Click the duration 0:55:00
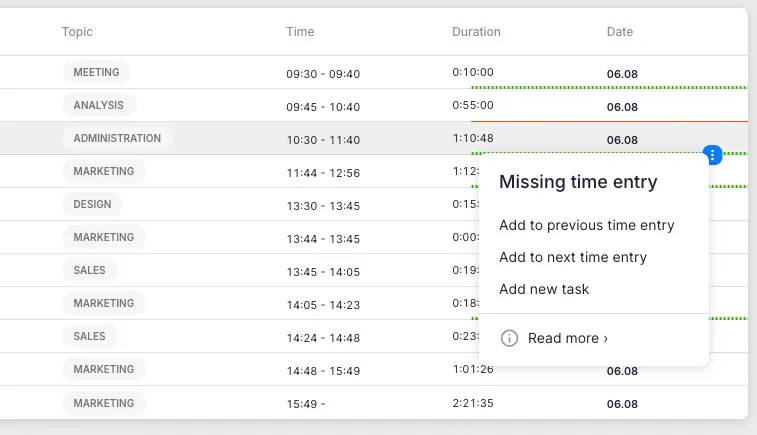The height and width of the screenshot is (435, 757). click(473, 105)
